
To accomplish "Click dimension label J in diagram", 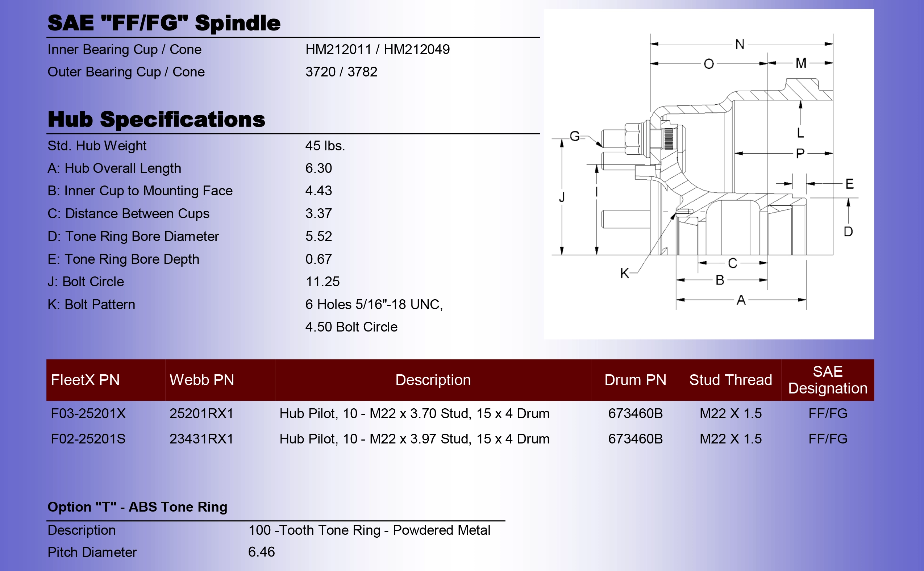I will pyautogui.click(x=562, y=197).
